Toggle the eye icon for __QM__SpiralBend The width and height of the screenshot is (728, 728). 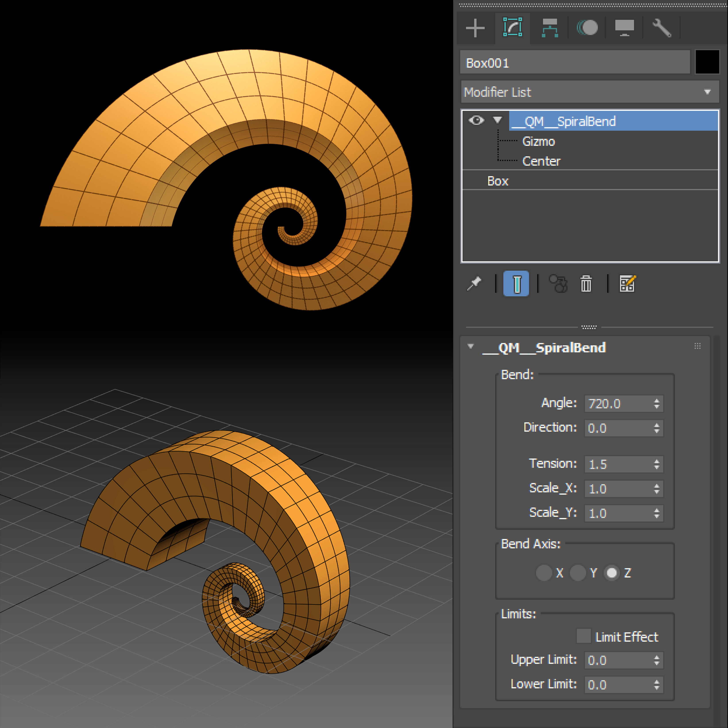[476, 120]
